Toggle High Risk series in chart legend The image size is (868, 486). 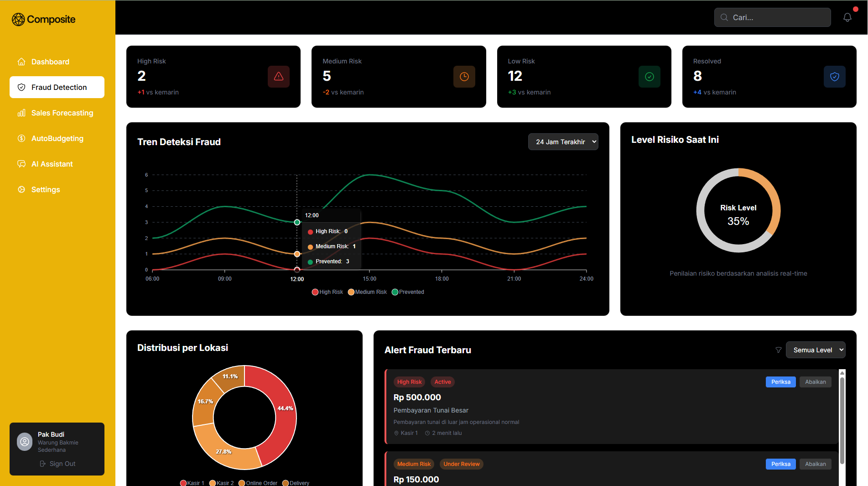[x=327, y=292]
